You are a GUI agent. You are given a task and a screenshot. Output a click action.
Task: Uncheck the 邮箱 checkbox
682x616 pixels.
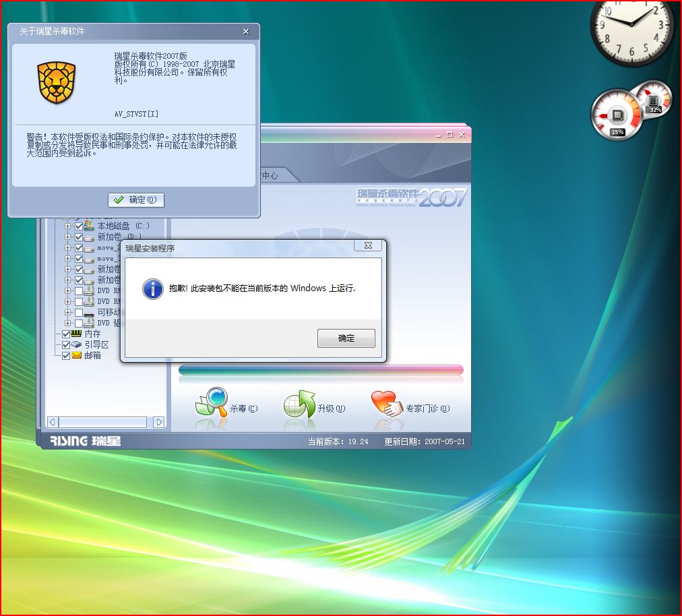tap(66, 356)
